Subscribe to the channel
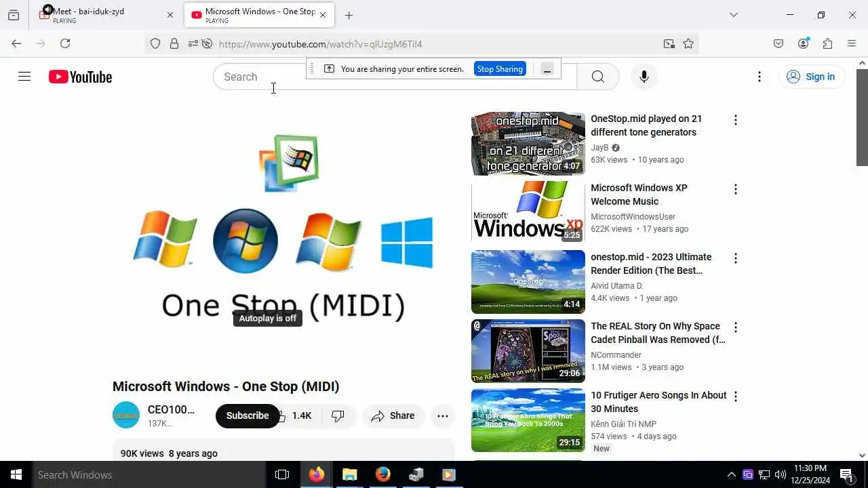This screenshot has height=488, width=868. coord(248,415)
